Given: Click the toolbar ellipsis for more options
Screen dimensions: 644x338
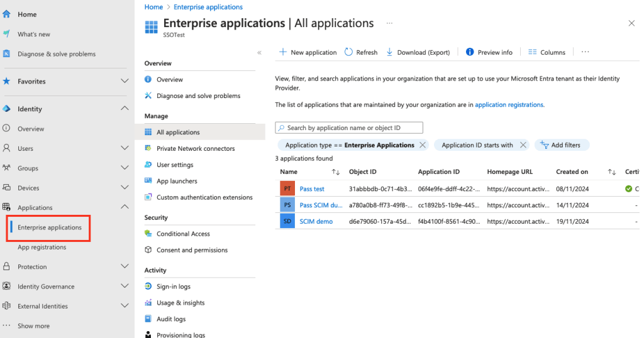Looking at the screenshot, I should [x=585, y=52].
